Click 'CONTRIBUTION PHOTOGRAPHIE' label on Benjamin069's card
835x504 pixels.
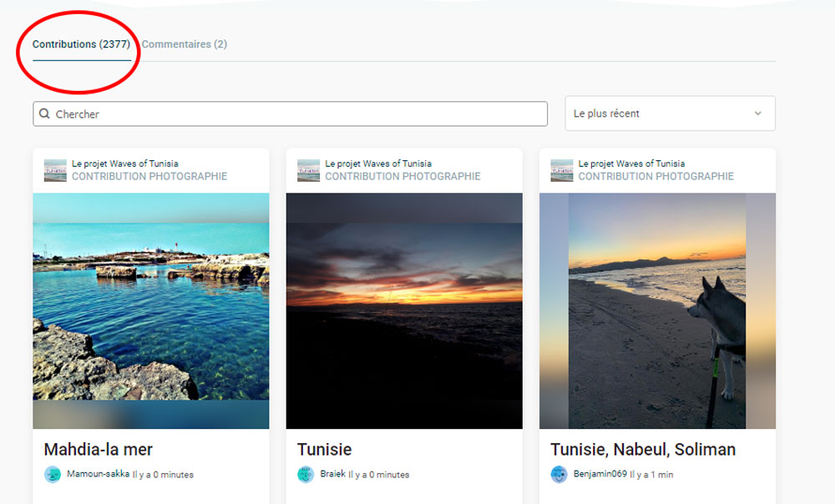656,176
